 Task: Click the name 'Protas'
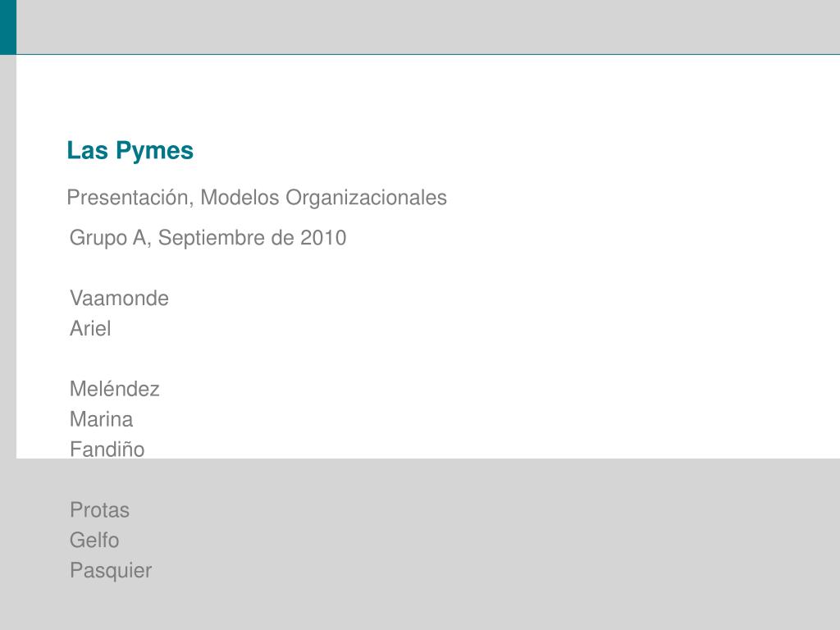99,510
